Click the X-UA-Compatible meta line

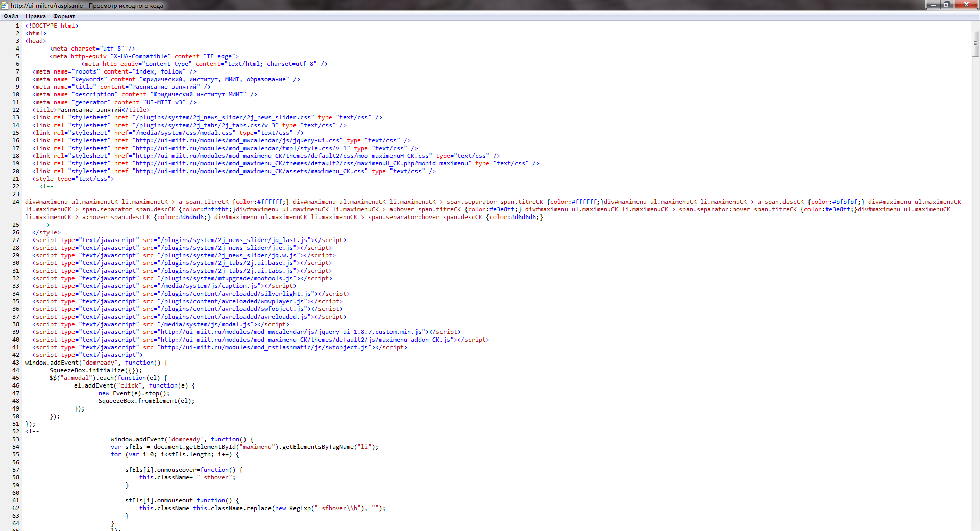(144, 56)
